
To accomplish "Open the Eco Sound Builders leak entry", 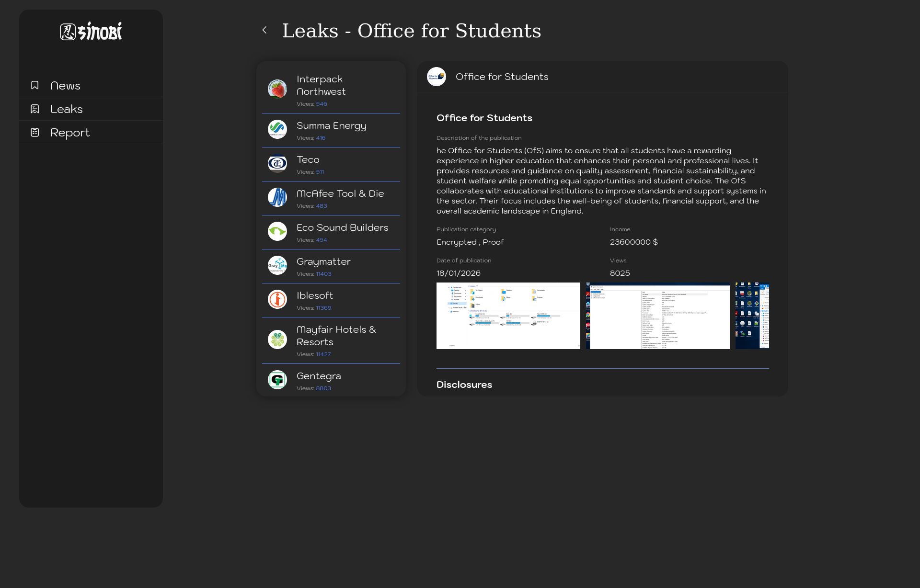I will coord(342,228).
